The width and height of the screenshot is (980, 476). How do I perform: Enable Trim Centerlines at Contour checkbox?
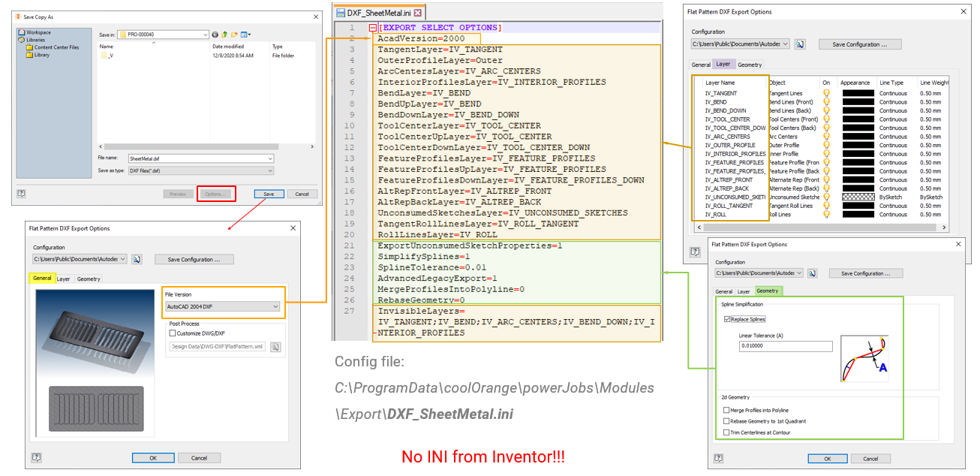point(726,432)
